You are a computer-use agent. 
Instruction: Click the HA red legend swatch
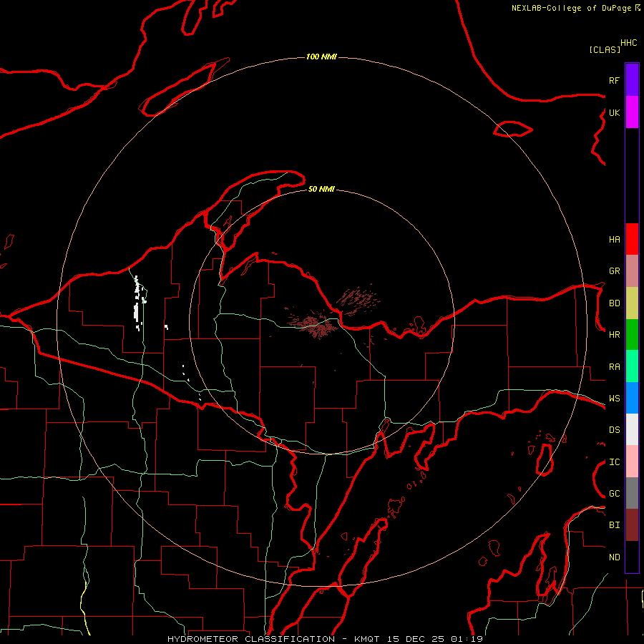point(632,239)
